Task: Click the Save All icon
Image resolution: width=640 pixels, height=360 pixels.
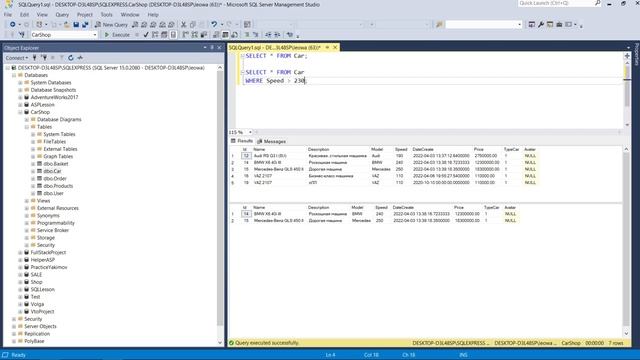Action: [x=85, y=24]
